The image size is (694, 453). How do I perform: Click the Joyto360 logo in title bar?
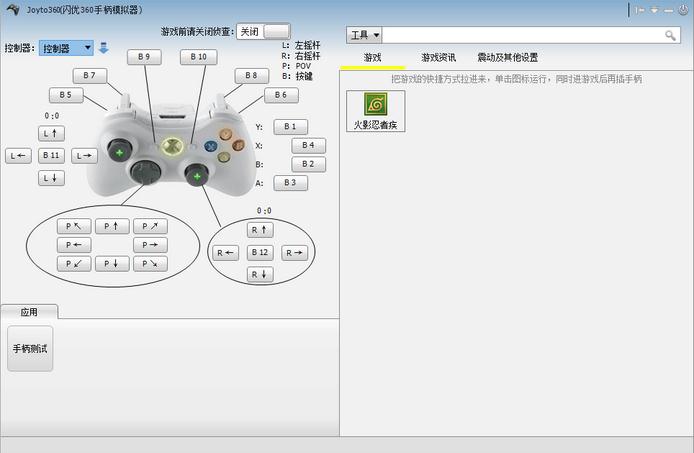pos(12,9)
